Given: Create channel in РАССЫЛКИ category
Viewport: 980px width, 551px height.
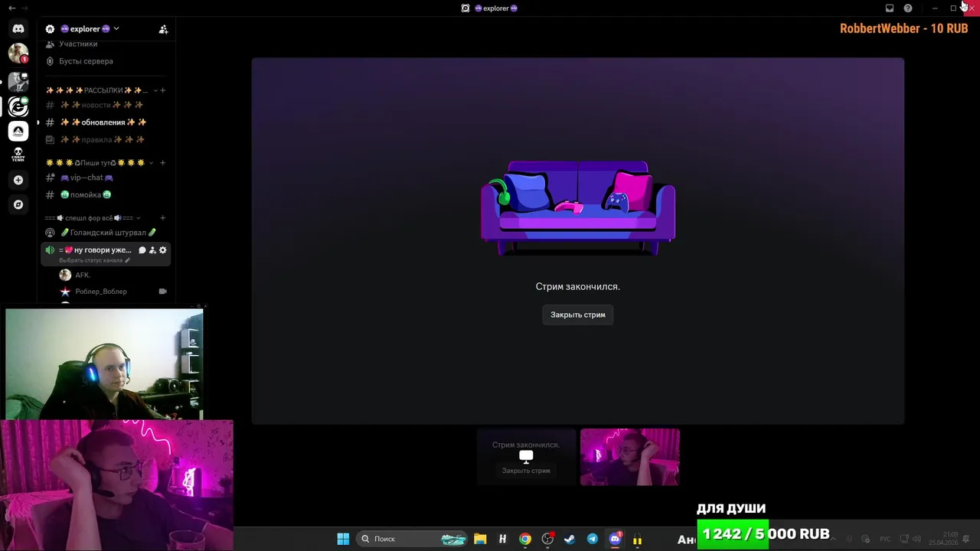Looking at the screenshot, I should tap(162, 90).
